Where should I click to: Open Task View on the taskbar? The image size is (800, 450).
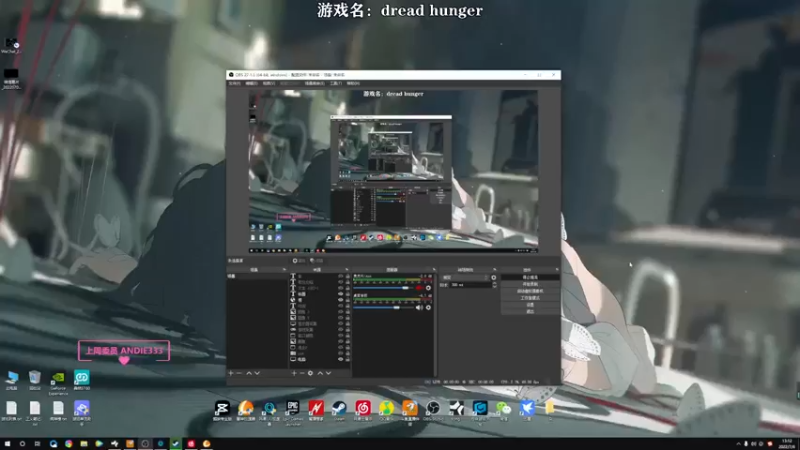coord(37,444)
